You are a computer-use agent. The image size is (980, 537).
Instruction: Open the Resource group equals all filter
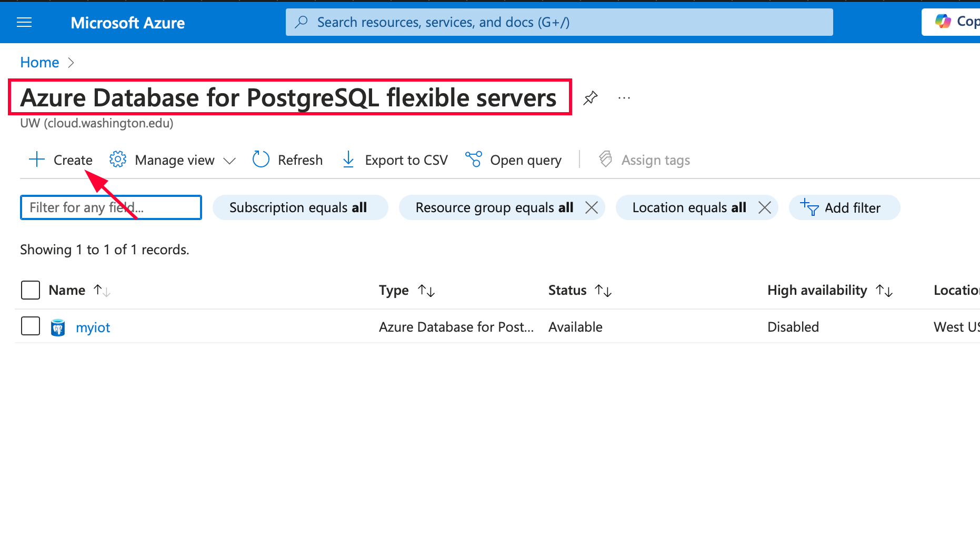[494, 207]
